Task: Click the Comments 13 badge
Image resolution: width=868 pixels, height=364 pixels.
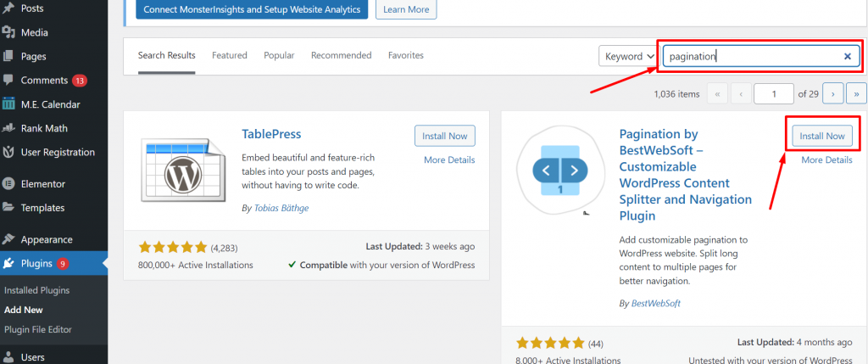Action: 79,81
